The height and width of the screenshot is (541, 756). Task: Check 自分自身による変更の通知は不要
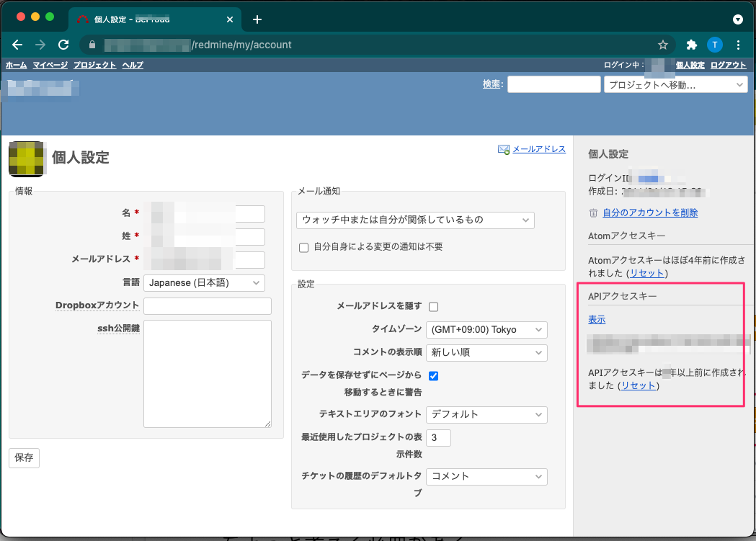[303, 248]
